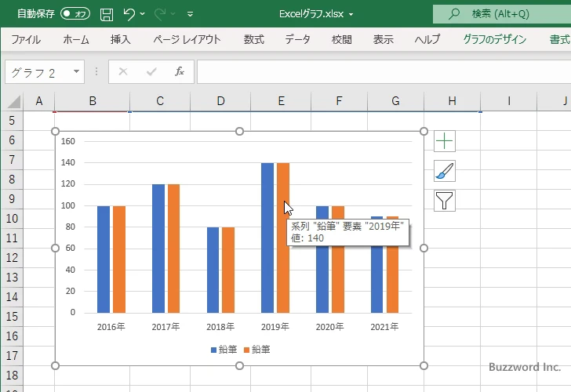The height and width of the screenshot is (392, 571).
Task: Switch to the 挿入 tab
Action: click(x=121, y=39)
